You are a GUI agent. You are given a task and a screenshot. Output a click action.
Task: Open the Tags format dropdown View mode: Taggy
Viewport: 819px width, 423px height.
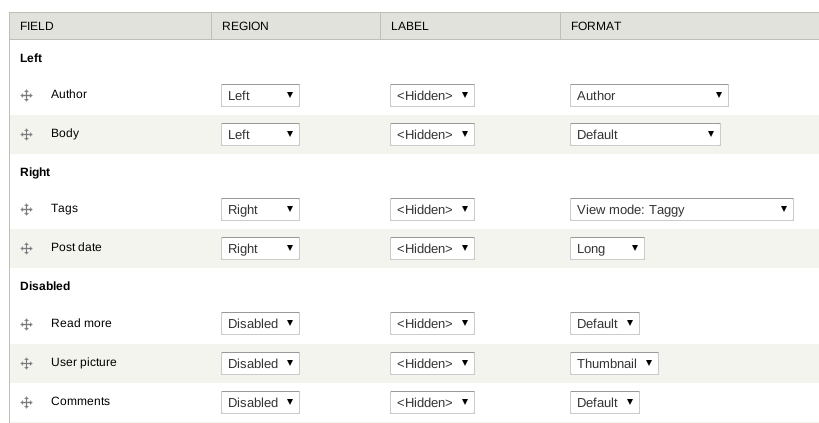click(x=682, y=209)
